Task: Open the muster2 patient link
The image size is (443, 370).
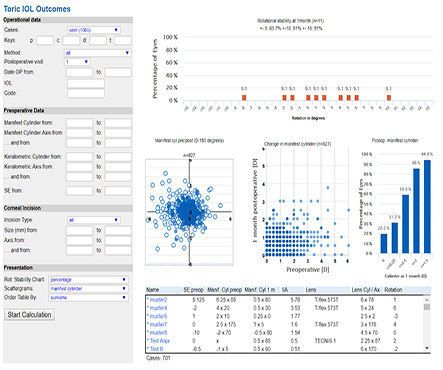Action: tap(158, 300)
